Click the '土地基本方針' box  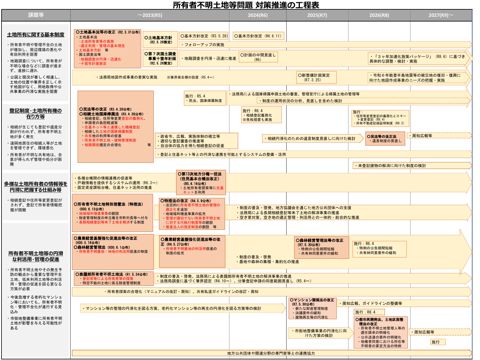pyautogui.click(x=160, y=40)
